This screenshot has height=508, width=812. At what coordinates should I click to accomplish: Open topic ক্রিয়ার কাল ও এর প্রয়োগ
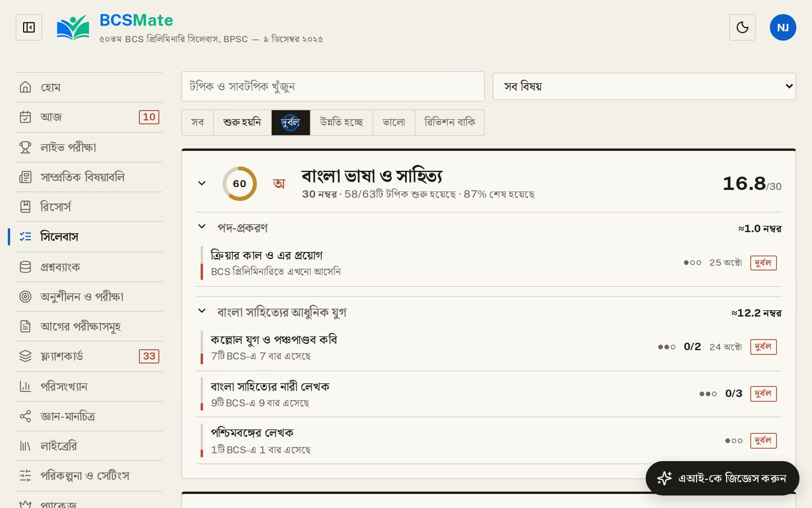pos(488,263)
